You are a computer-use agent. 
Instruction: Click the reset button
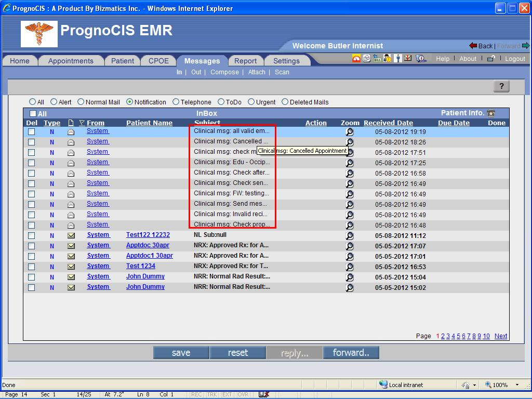click(238, 353)
